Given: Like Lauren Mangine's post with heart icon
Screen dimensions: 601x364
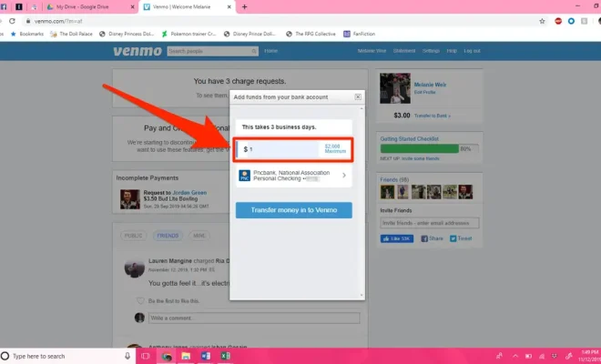Looking at the screenshot, I should [140, 301].
